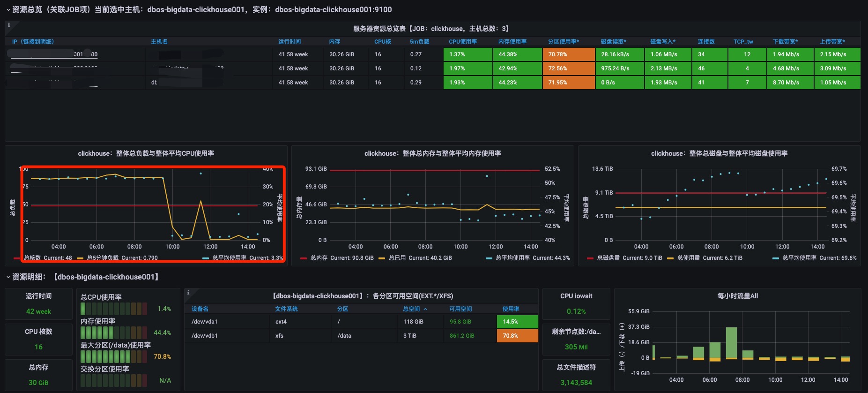868x393 pixels.
Task: Click the 3,143,584 file descriptors stat
Action: pos(576,383)
